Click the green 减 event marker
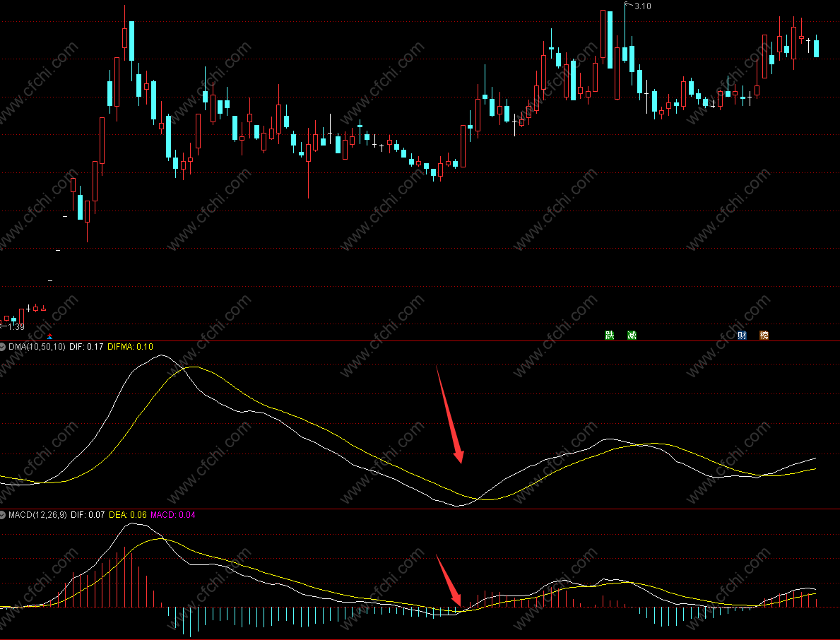The image size is (840, 640). click(x=632, y=335)
